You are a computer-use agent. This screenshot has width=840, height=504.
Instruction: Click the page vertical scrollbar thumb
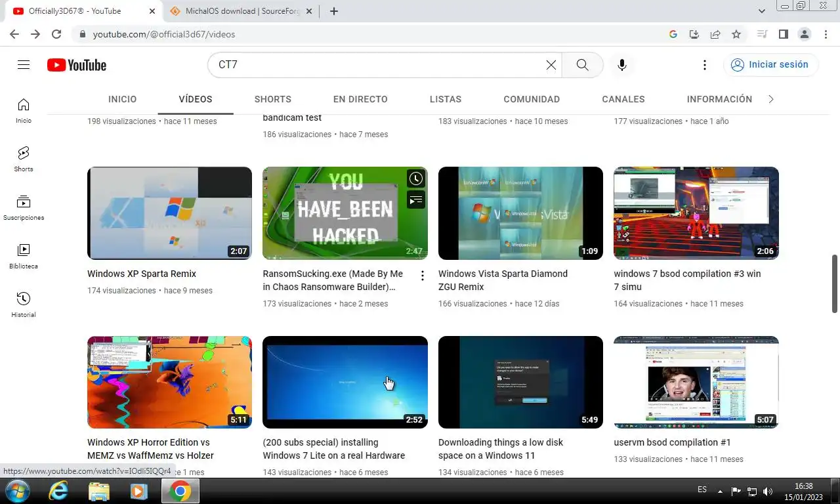[x=835, y=283]
